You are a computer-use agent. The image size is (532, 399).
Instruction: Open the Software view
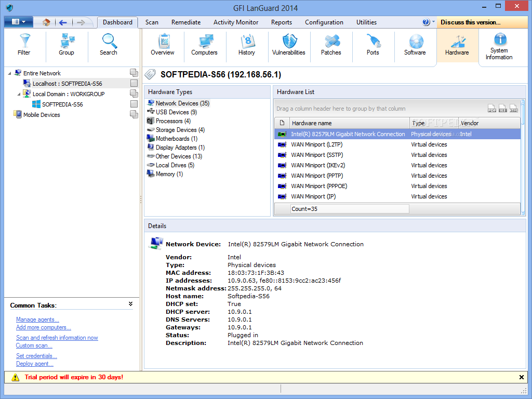click(x=415, y=45)
